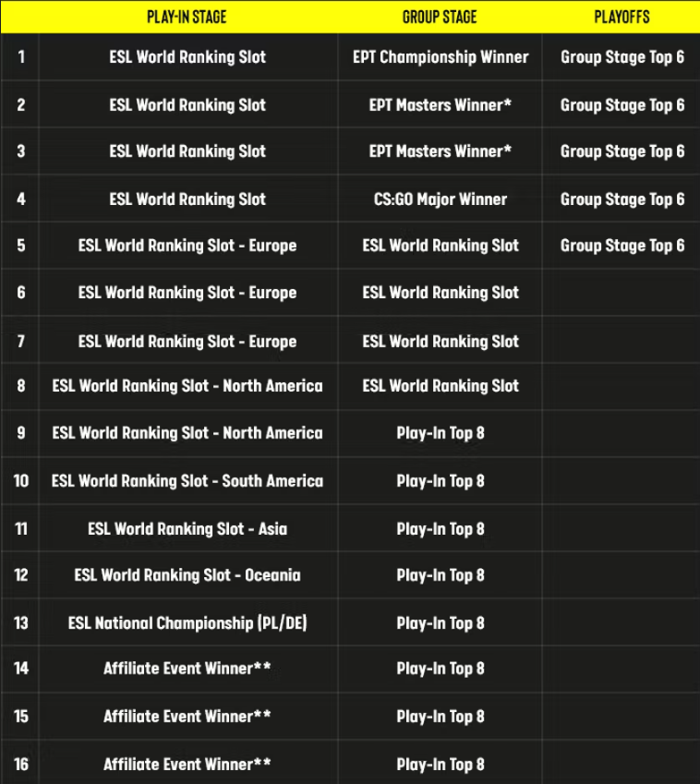This screenshot has height=784, width=700.
Task: Select EPT Masters Winner in row 2
Action: (x=441, y=105)
